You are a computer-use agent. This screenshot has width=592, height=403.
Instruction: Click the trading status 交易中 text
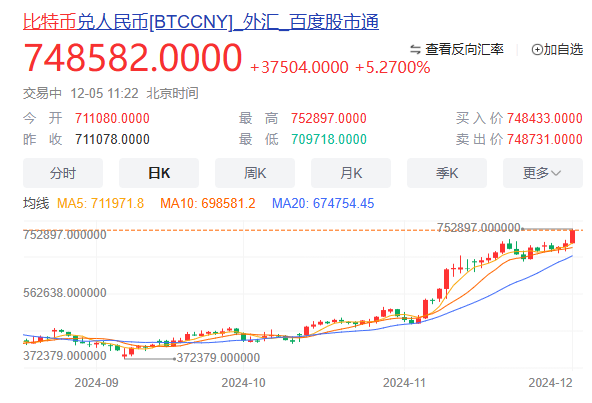click(x=42, y=93)
